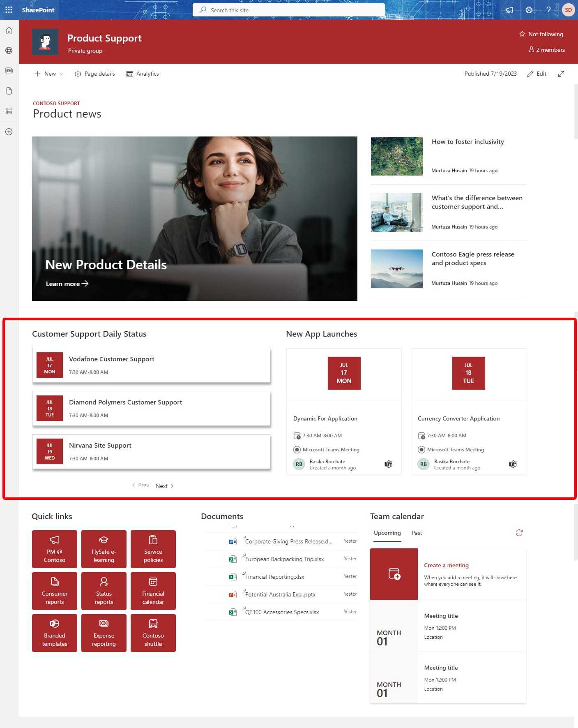Click inside the Search this site box
578x728 pixels.
click(289, 10)
